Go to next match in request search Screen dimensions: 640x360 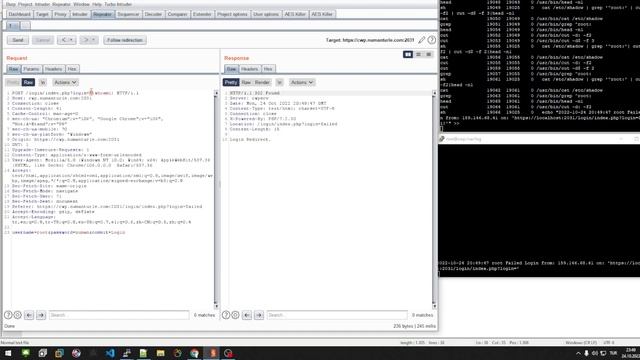41,315
